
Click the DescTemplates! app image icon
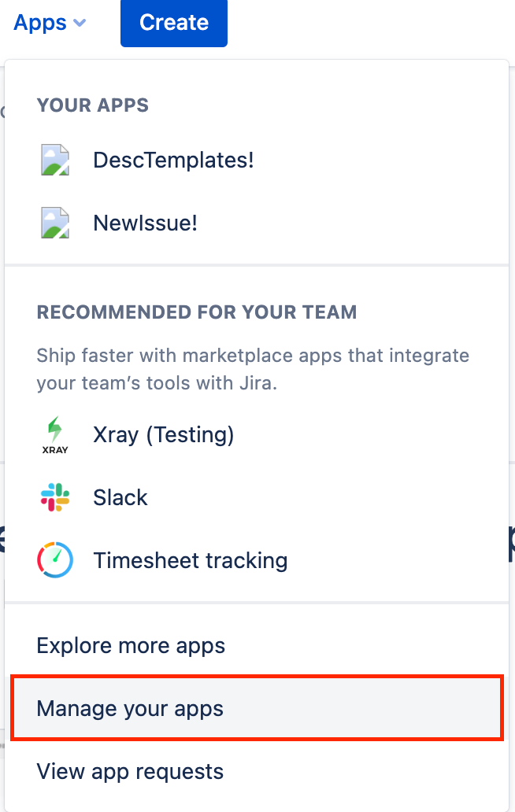pyautogui.click(x=55, y=161)
